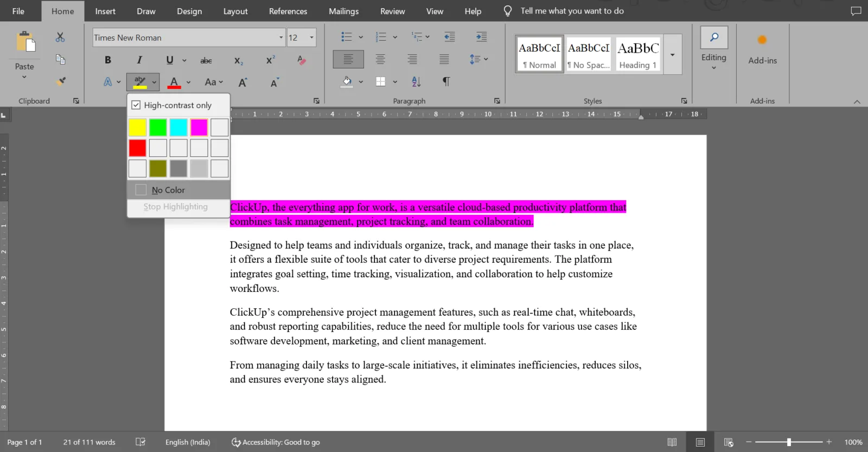Switch to Web Layout view

pyautogui.click(x=729, y=442)
